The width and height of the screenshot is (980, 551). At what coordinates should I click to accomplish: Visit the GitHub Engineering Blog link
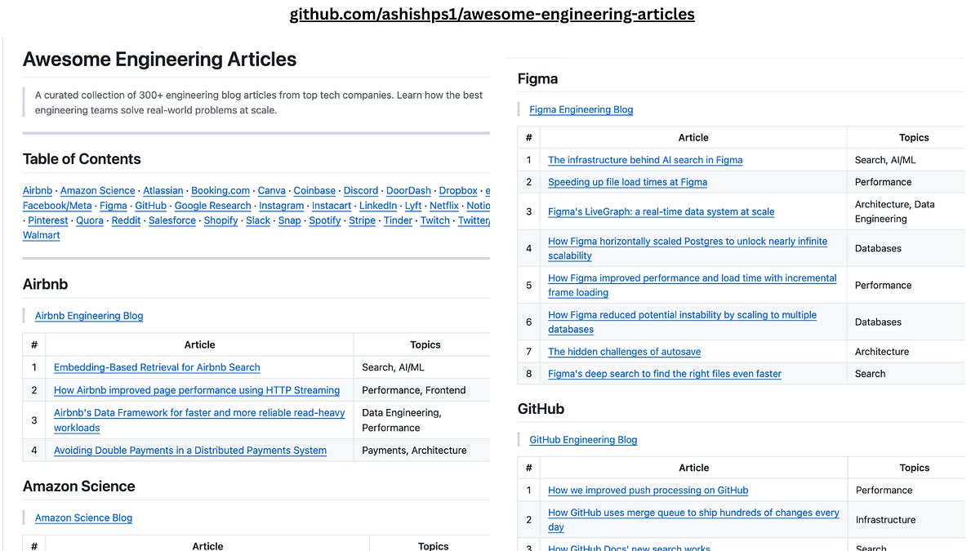click(x=583, y=439)
